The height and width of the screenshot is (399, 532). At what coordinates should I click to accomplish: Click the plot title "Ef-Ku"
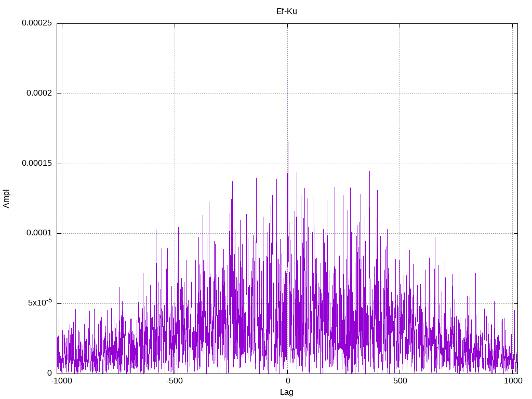287,11
